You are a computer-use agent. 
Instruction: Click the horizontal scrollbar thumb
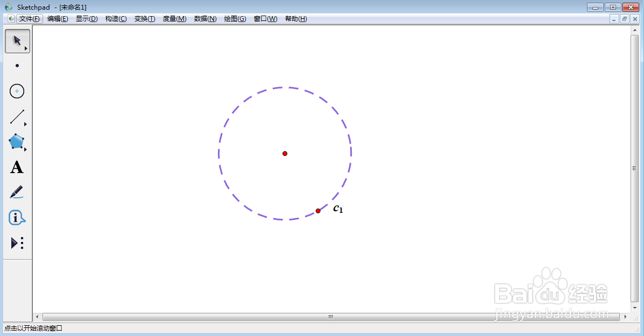coord(331,317)
